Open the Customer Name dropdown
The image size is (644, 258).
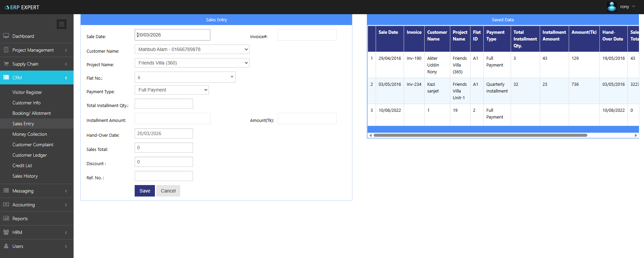point(192,49)
